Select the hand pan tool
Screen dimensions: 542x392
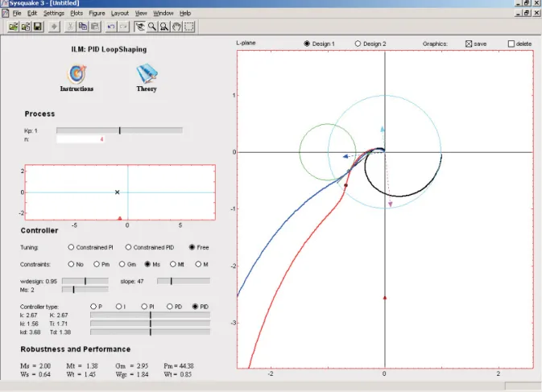pyautogui.click(x=176, y=27)
